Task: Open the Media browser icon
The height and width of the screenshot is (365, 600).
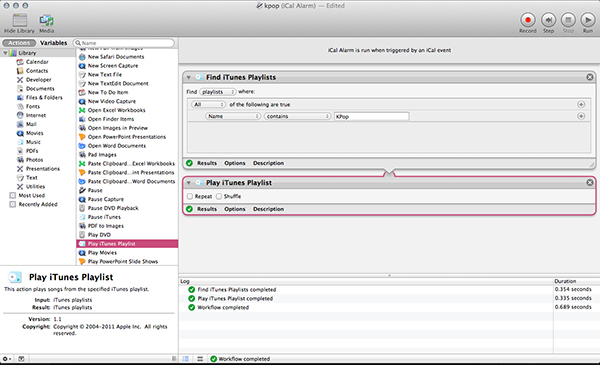Action: coord(46,20)
